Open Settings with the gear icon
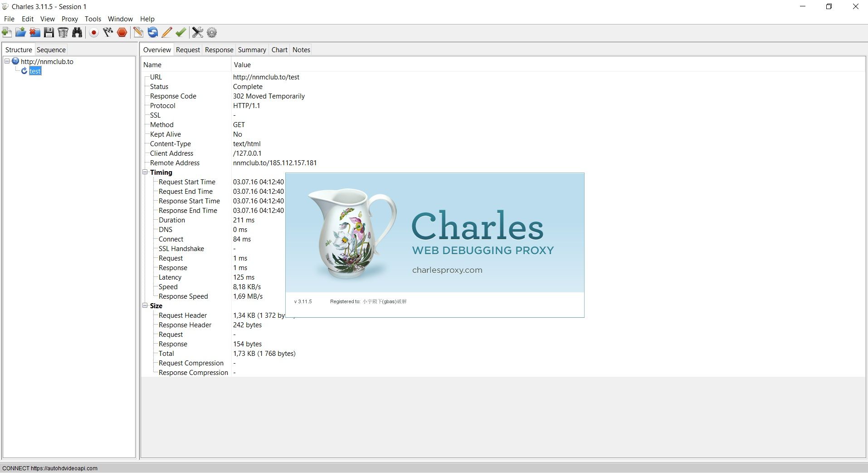868x473 pixels. click(212, 32)
